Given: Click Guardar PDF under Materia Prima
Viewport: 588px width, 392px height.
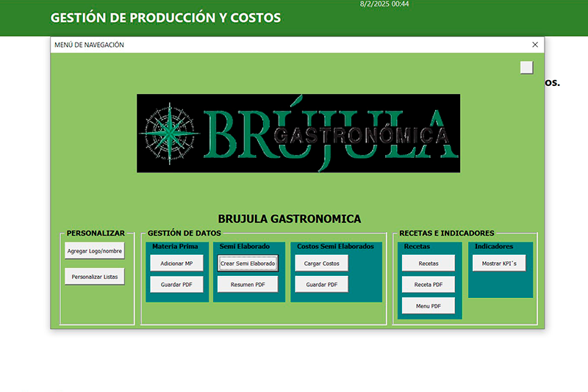Looking at the screenshot, I should (x=176, y=285).
